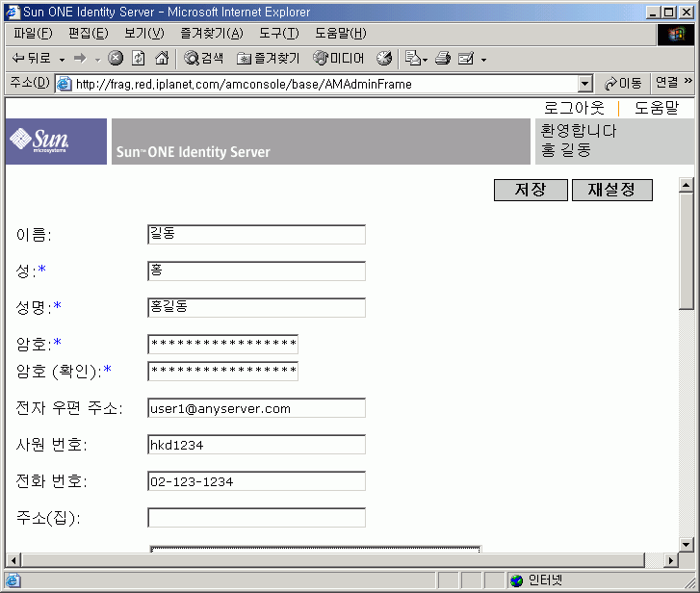The width and height of the screenshot is (700, 593).
Task: Open the 편집(E) menu
Action: [x=88, y=34]
